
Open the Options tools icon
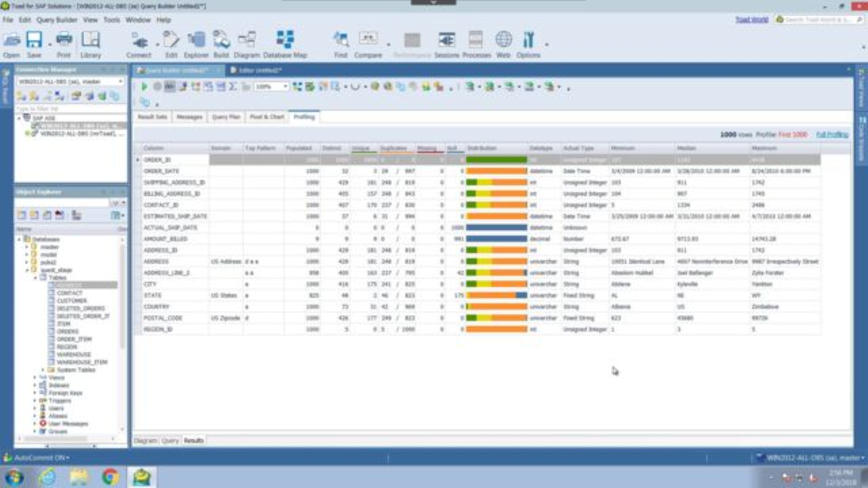(x=528, y=40)
